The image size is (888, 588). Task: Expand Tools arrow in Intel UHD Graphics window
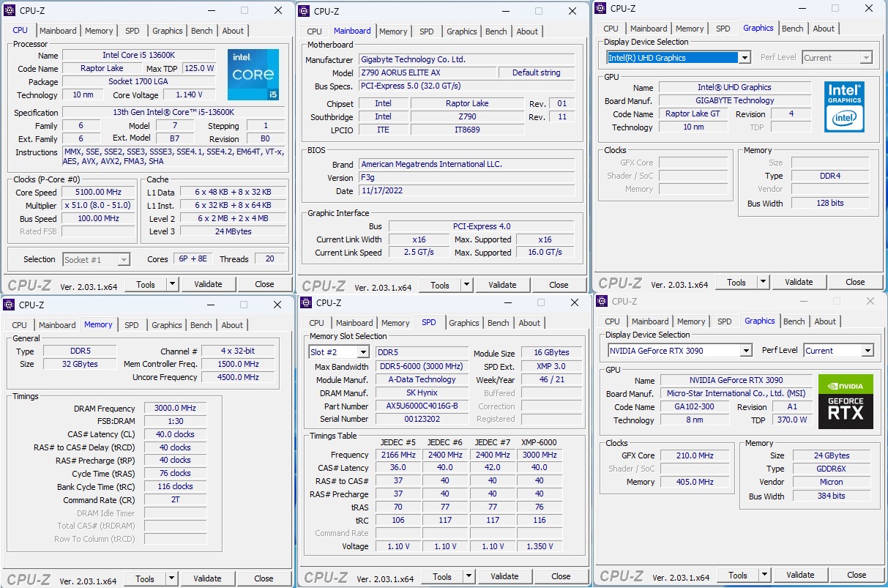pos(764,282)
